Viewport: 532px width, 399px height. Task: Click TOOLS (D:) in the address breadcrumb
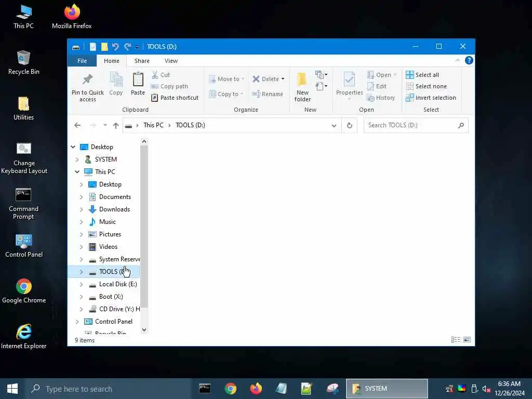[190, 125]
